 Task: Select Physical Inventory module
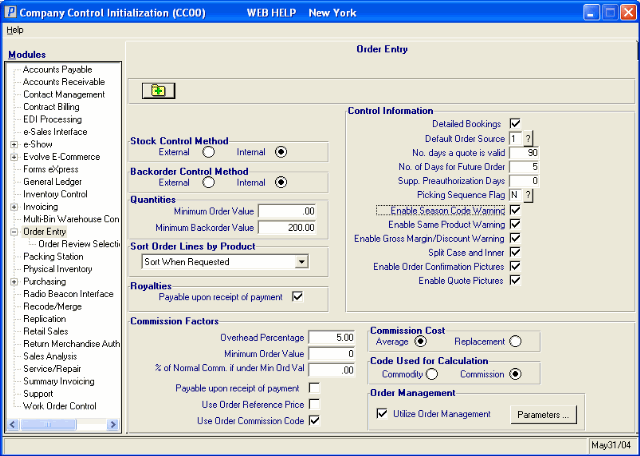[x=58, y=269]
